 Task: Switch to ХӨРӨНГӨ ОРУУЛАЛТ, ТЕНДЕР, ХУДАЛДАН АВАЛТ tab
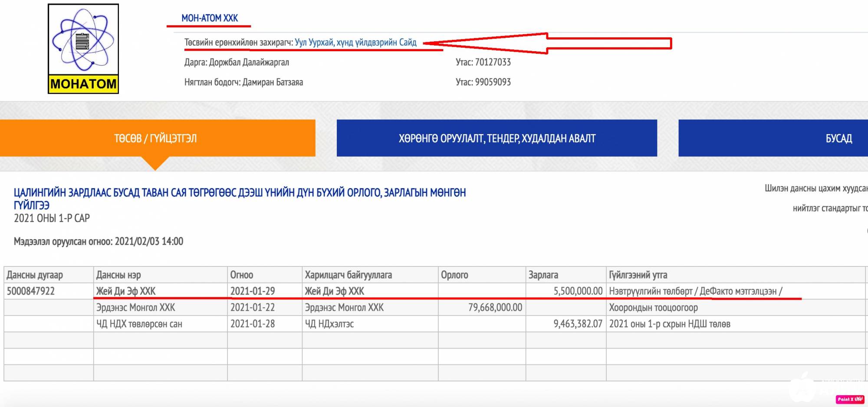pos(497,138)
